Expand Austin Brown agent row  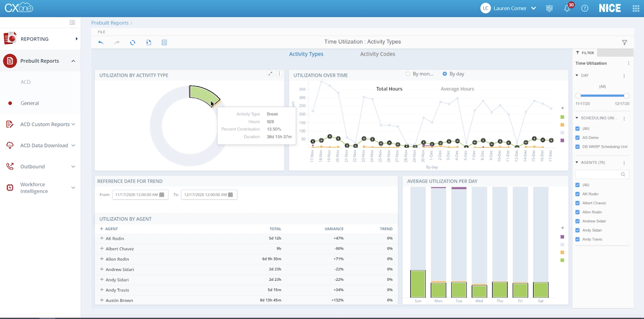point(102,300)
